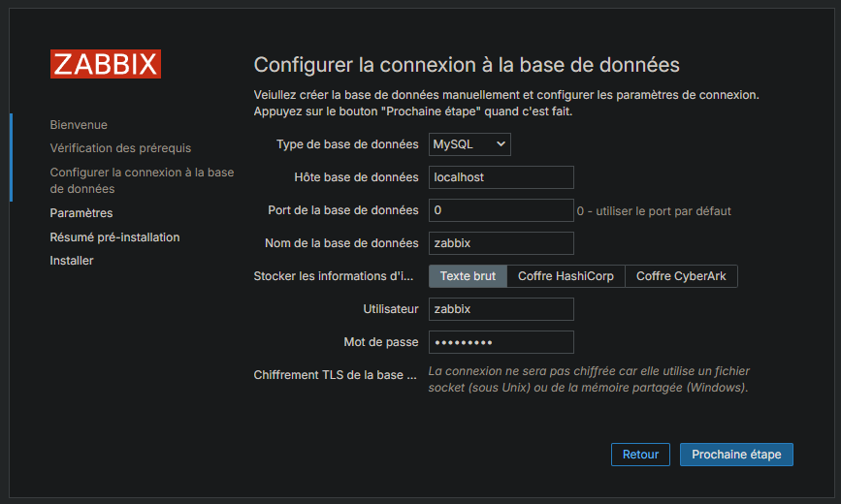Focus the Mot de passe field
The height and width of the screenshot is (504, 841).
point(501,342)
